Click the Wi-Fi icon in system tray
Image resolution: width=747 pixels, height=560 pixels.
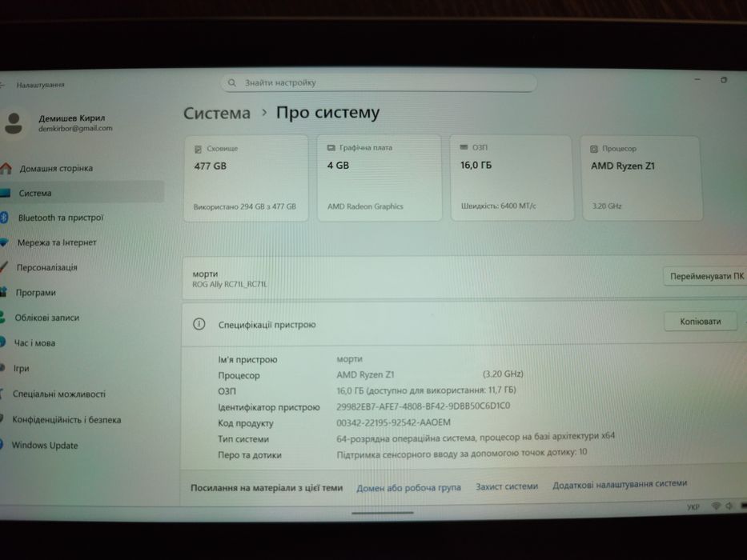pyautogui.click(x=716, y=506)
